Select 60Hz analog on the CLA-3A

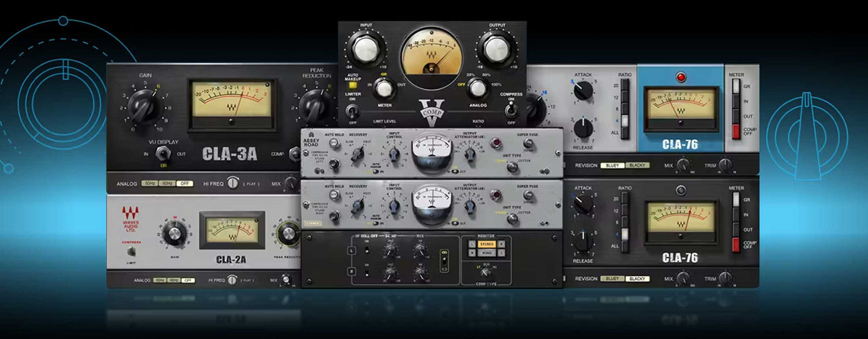coord(167,183)
